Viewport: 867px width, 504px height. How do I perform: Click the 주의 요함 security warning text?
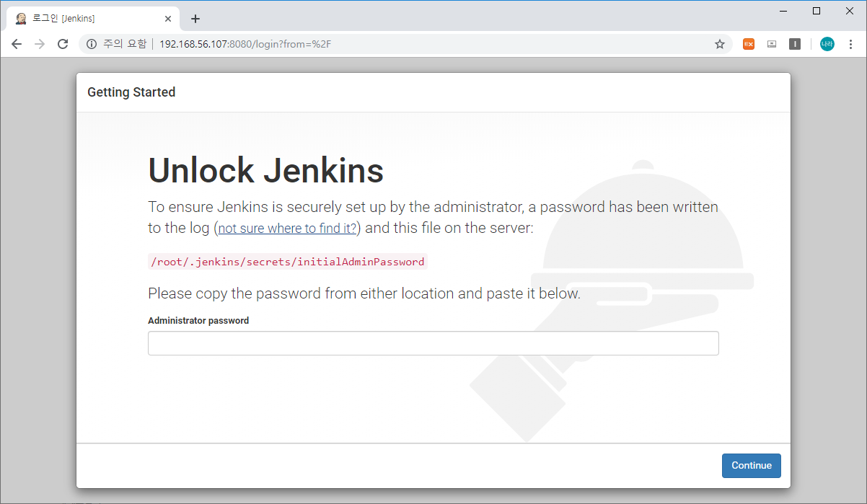point(125,44)
